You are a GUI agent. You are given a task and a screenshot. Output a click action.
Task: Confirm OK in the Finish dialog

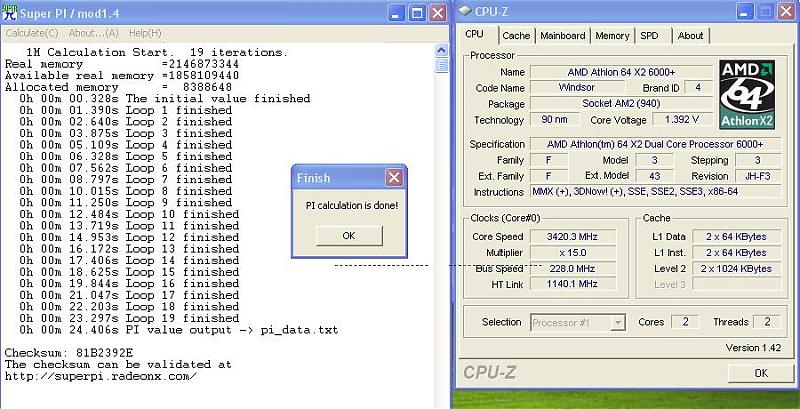pyautogui.click(x=349, y=236)
